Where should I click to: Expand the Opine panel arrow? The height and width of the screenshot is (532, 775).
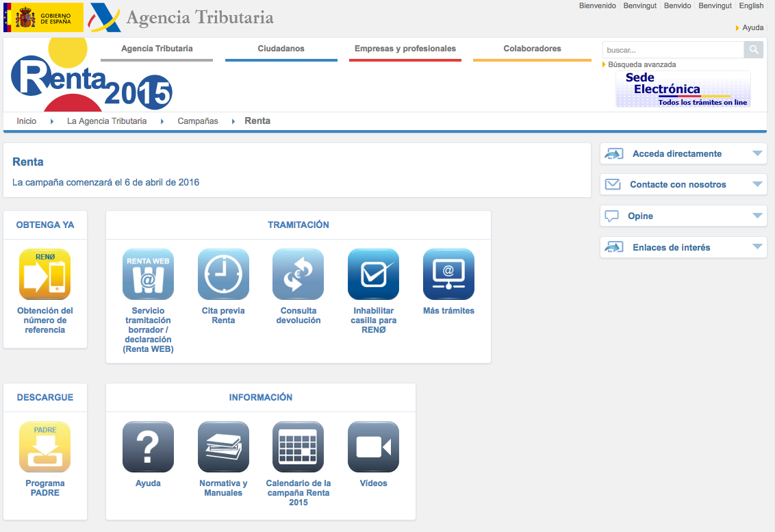[757, 216]
